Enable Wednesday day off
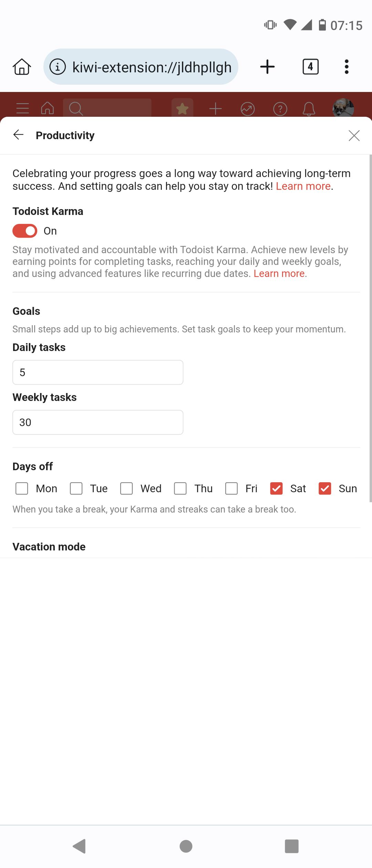The image size is (372, 868). click(126, 488)
